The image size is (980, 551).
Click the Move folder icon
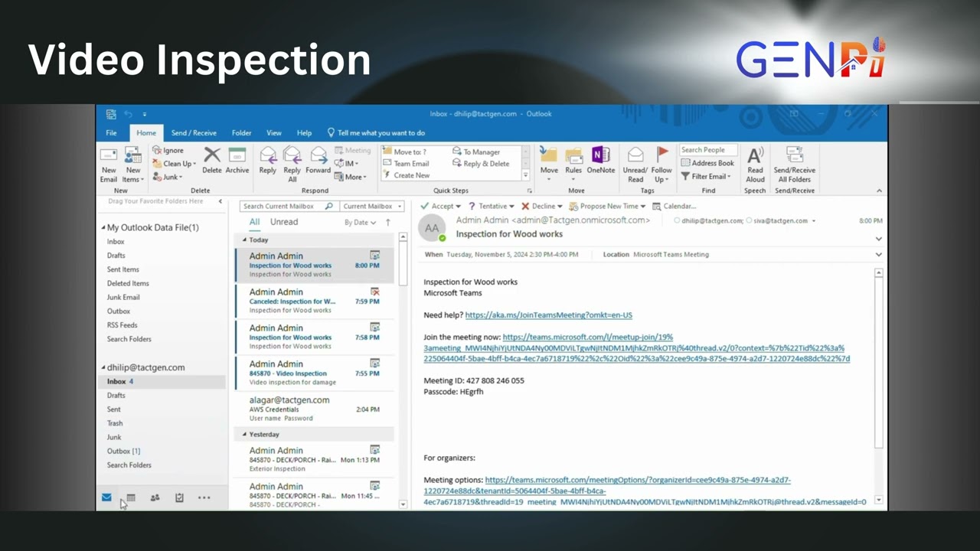(549, 155)
